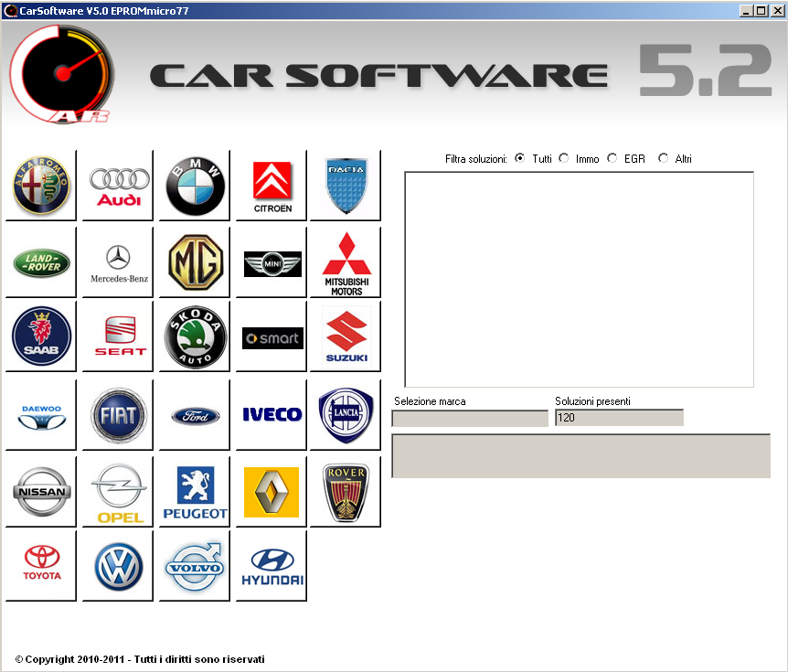Select the Hyundai brand logo

pyautogui.click(x=272, y=565)
